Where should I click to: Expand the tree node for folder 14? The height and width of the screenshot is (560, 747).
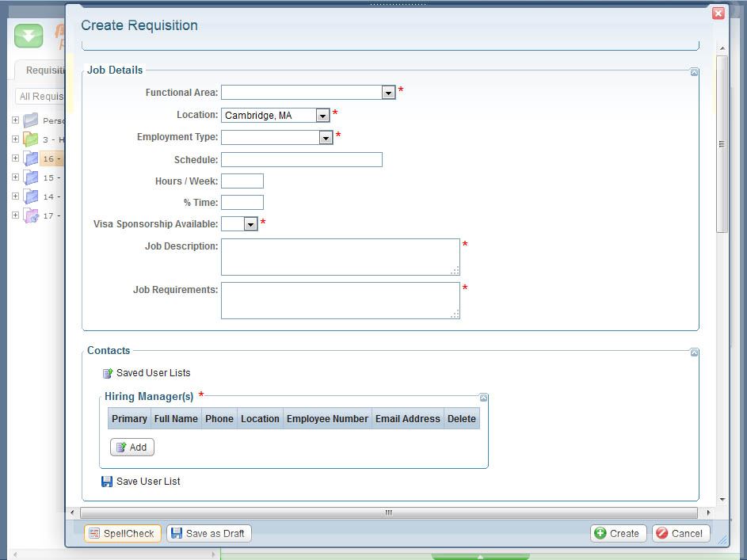pyautogui.click(x=15, y=196)
